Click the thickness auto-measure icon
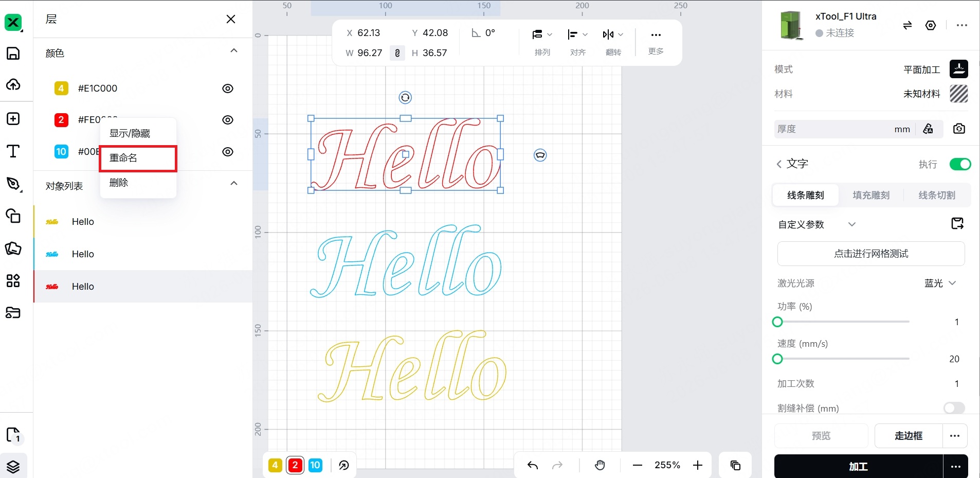Image resolution: width=980 pixels, height=478 pixels. [928, 129]
